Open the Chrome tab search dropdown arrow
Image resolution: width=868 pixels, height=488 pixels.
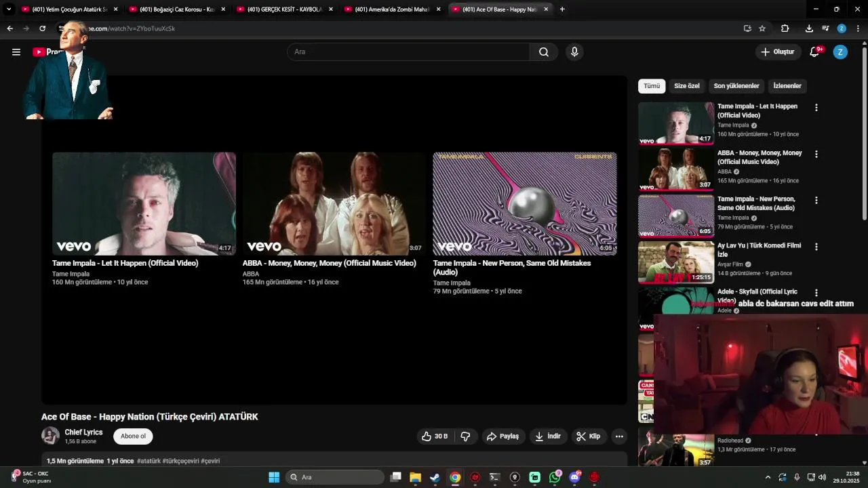[9, 9]
